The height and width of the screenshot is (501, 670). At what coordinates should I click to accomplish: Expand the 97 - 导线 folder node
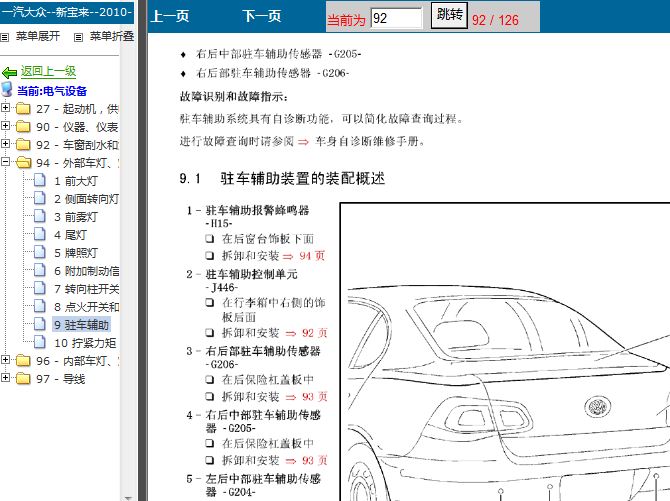(5, 377)
